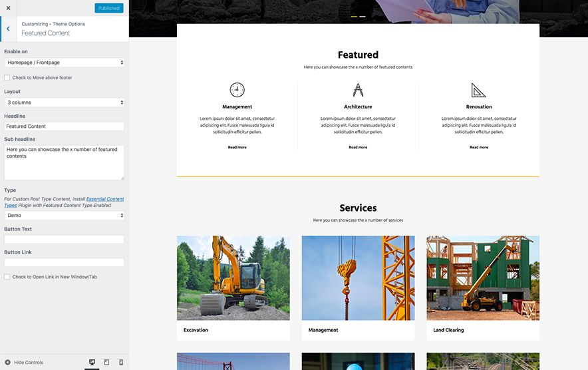Switch to tablet preview device icon
This screenshot has width=588, height=370.
(106, 362)
